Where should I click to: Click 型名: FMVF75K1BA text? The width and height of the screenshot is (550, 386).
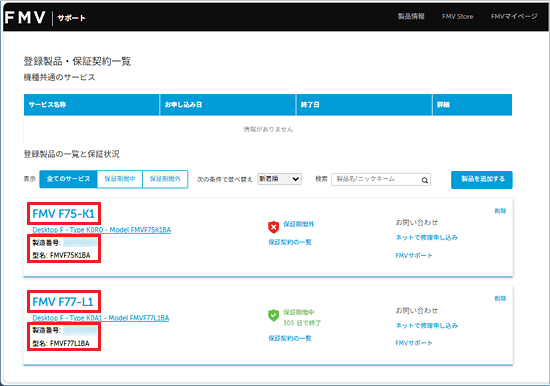pos(61,255)
